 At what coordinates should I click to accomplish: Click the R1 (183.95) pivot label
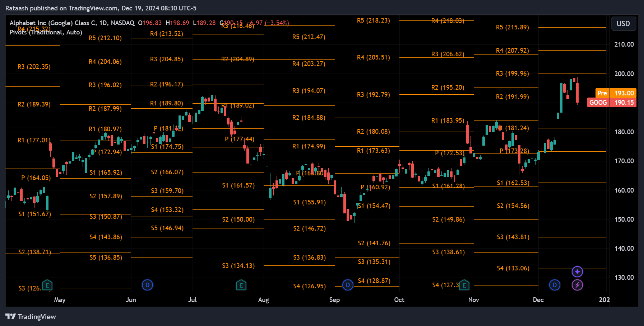point(448,121)
